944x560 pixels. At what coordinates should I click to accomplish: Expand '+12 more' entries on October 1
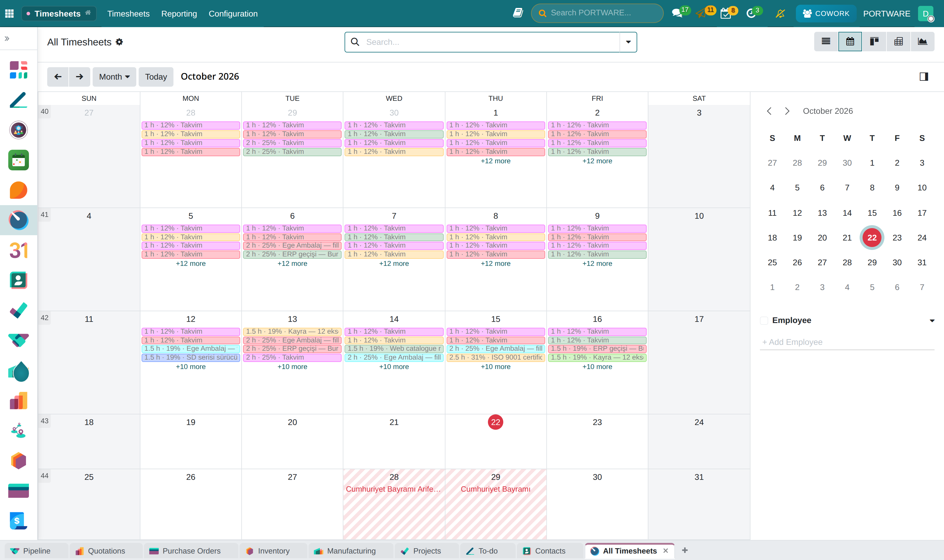[x=495, y=161]
